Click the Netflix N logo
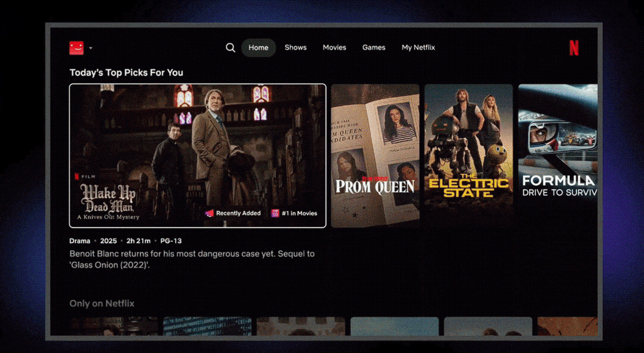 pyautogui.click(x=574, y=48)
